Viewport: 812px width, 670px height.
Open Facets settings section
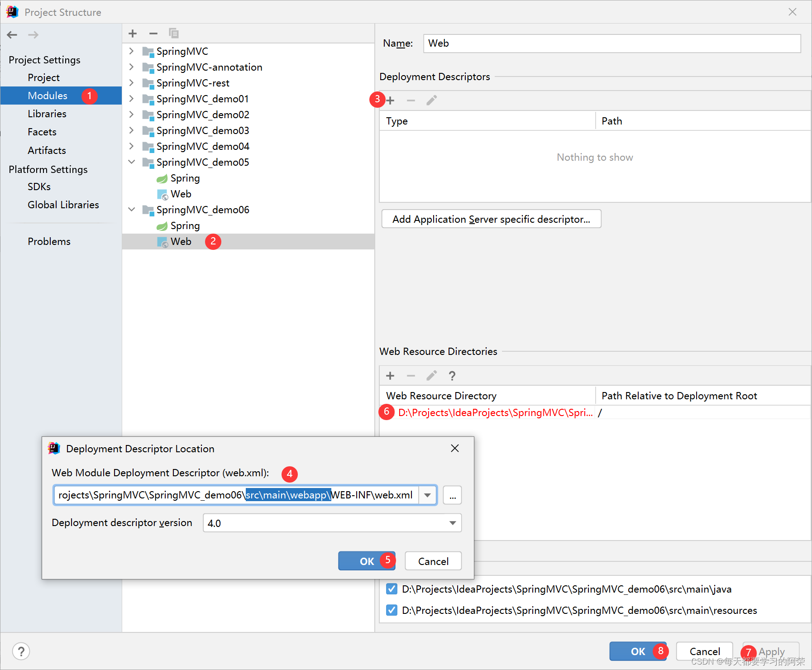point(42,132)
